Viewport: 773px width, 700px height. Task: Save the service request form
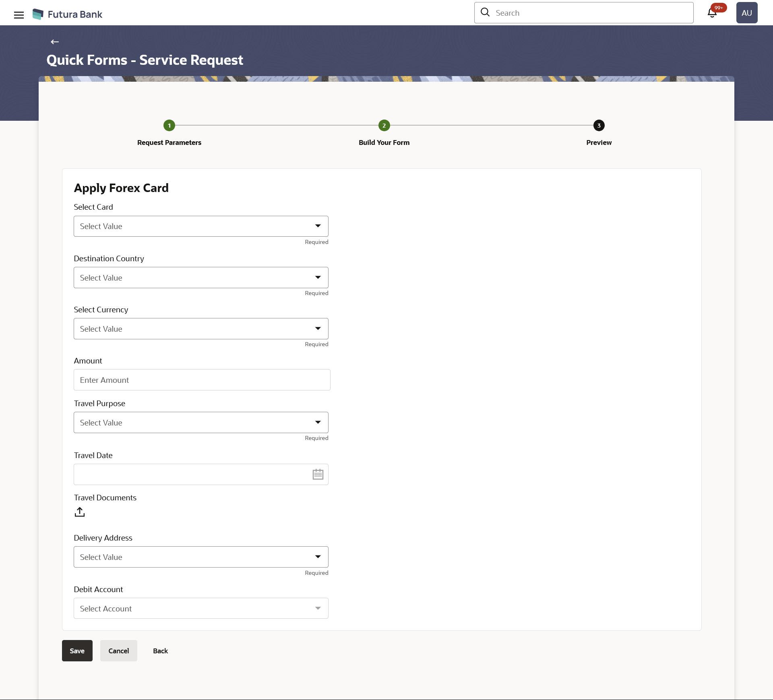coord(77,651)
